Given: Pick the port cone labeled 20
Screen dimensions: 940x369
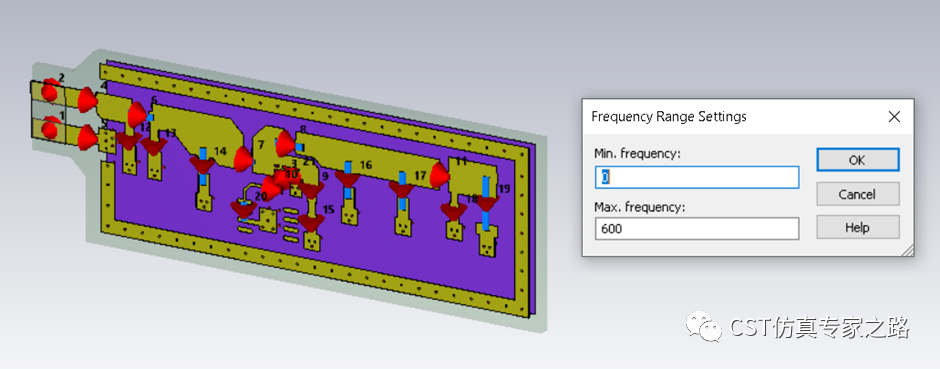Looking at the screenshot, I should 243,208.
